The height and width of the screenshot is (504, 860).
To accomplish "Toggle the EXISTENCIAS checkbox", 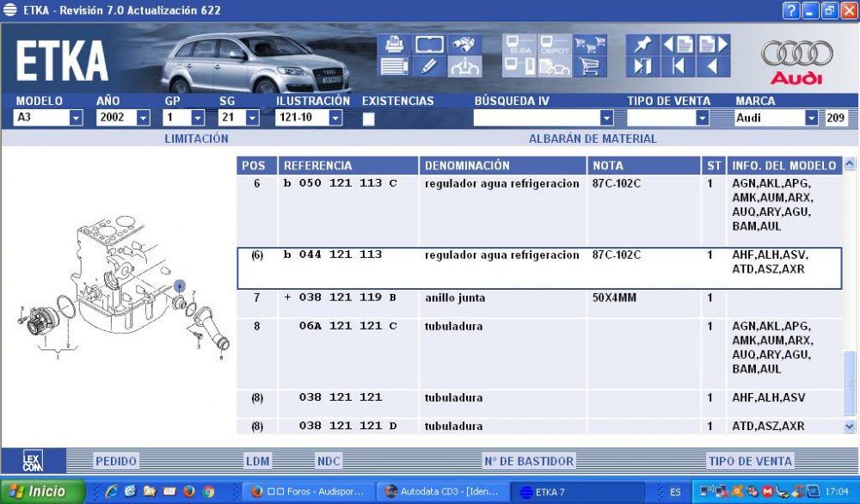I will tap(369, 119).
